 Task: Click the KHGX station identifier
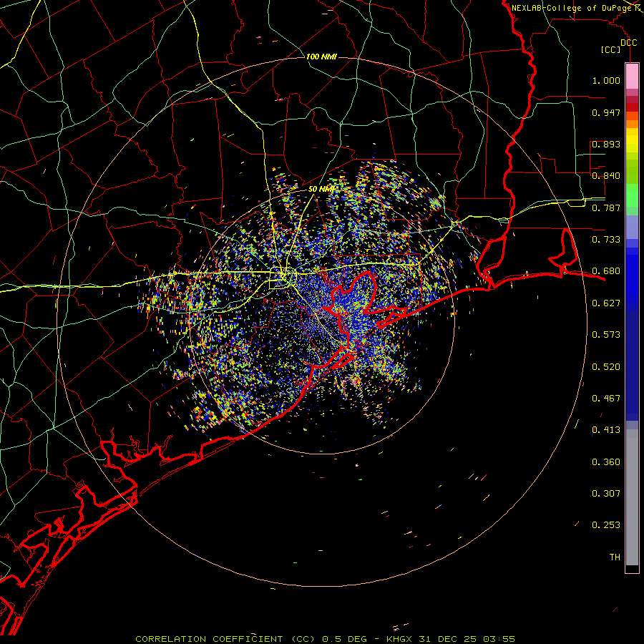click(x=399, y=639)
